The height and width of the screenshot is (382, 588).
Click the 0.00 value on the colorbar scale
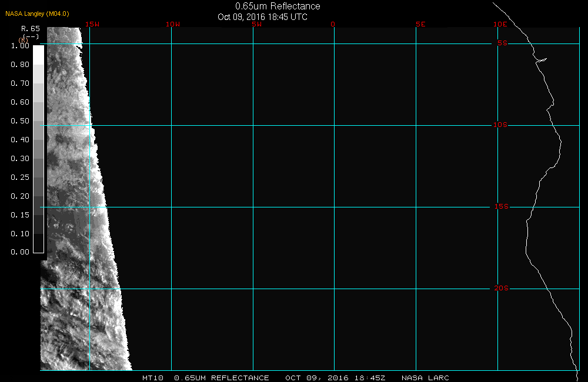[x=20, y=252]
